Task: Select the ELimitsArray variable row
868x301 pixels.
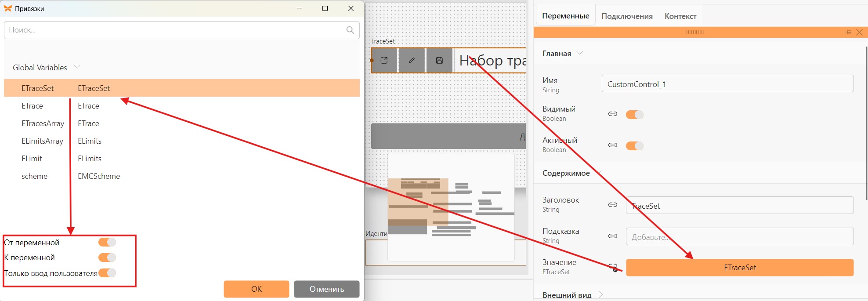Action: coord(182,141)
